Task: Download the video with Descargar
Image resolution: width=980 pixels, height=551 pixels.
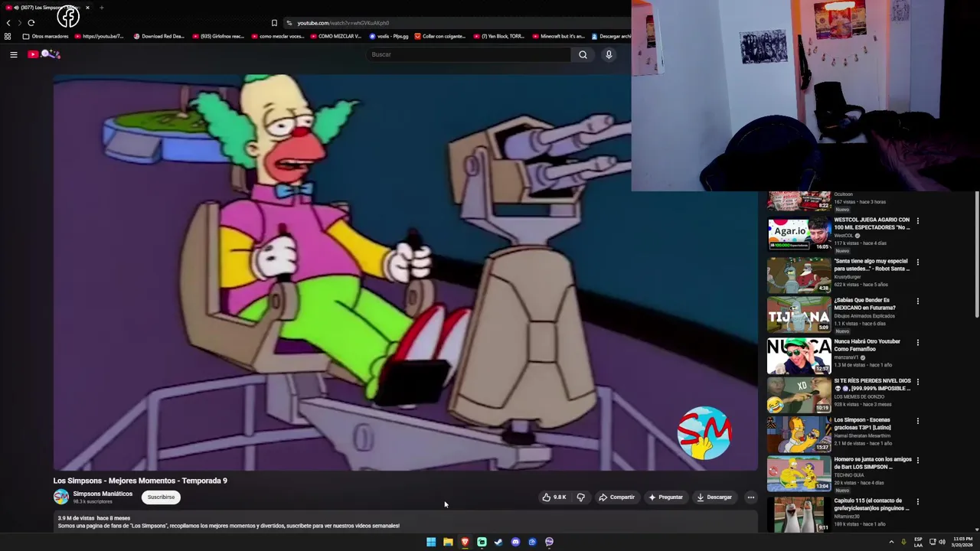Action: pyautogui.click(x=714, y=497)
